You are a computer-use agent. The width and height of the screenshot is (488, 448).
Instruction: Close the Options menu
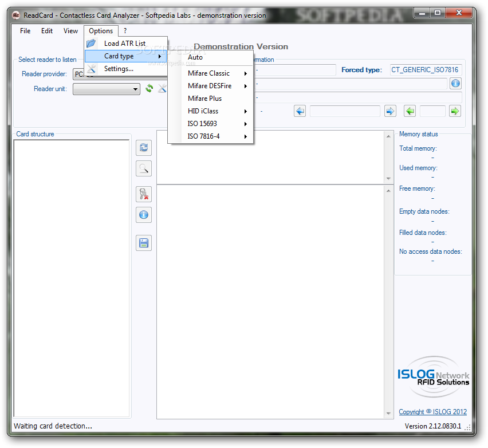tap(101, 31)
